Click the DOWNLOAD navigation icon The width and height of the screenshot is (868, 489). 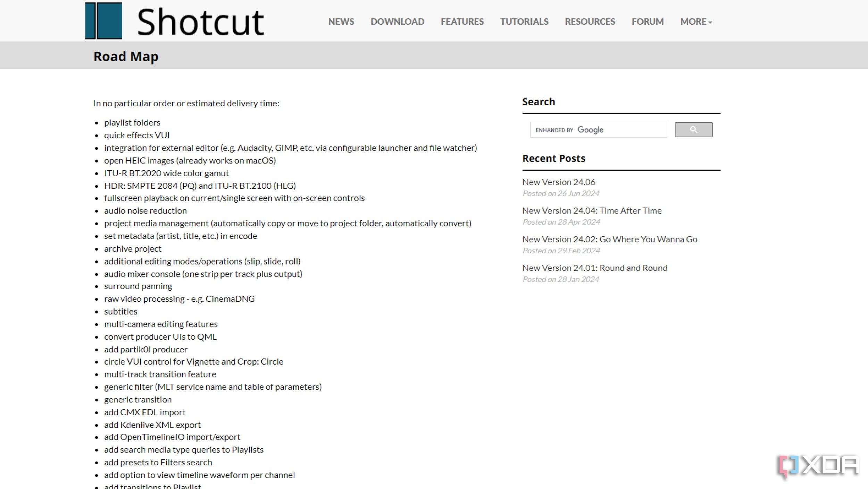pos(397,22)
